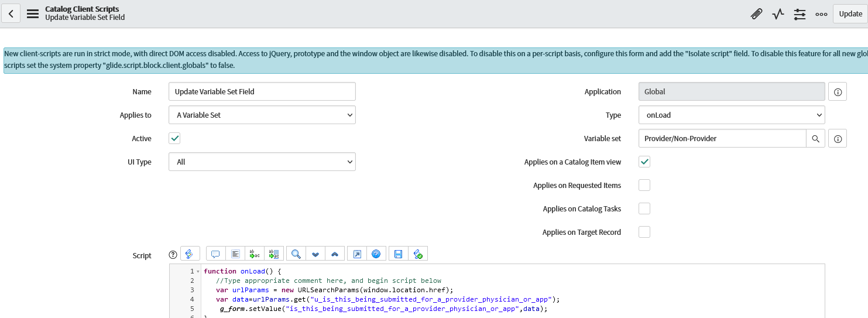Click the replace icon in script toolbar
868x318 pixels.
[x=254, y=254]
